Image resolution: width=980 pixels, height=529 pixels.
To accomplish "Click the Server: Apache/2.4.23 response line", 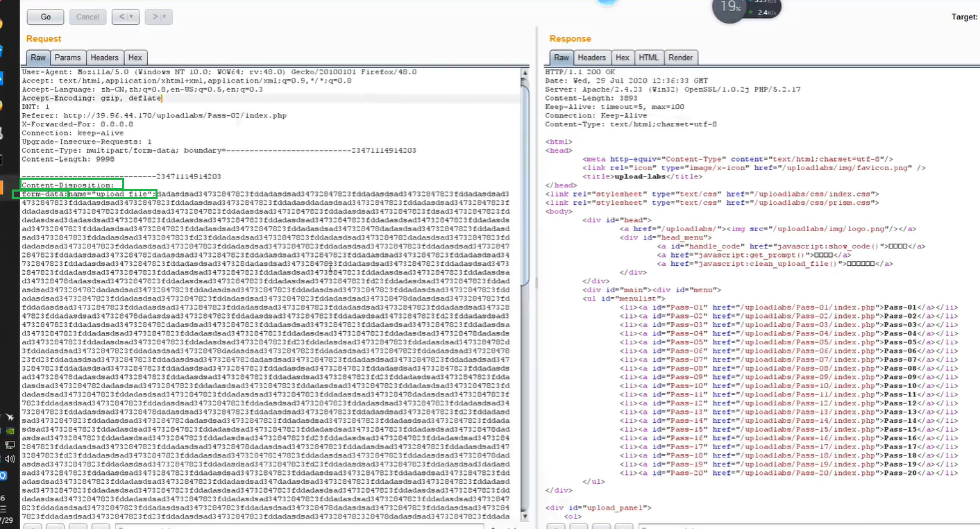I will click(673, 90).
